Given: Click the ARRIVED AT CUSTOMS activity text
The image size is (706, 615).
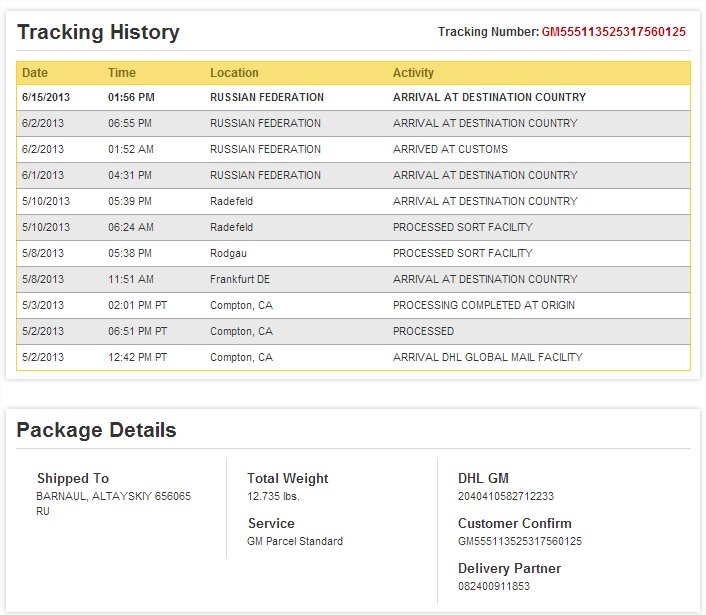Looking at the screenshot, I should point(450,150).
